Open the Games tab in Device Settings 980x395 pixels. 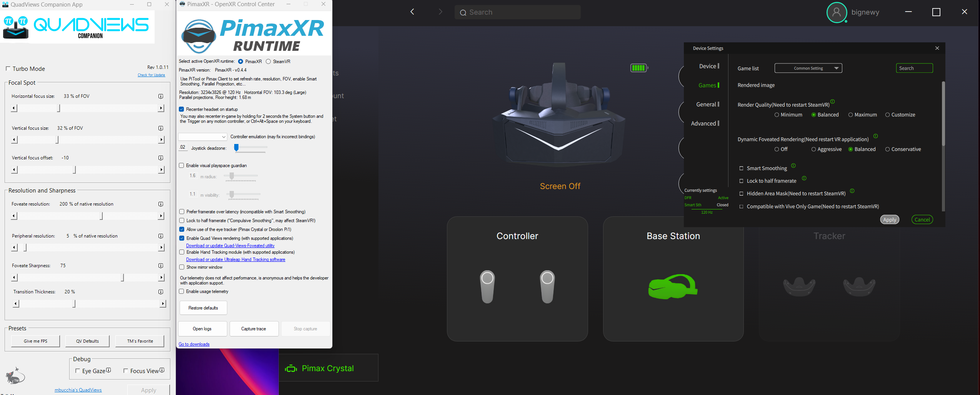pyautogui.click(x=708, y=85)
